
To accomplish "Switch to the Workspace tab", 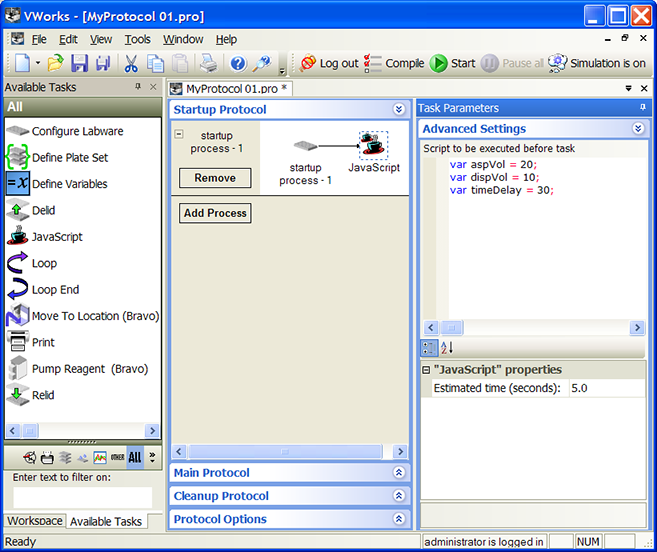I will 35,521.
